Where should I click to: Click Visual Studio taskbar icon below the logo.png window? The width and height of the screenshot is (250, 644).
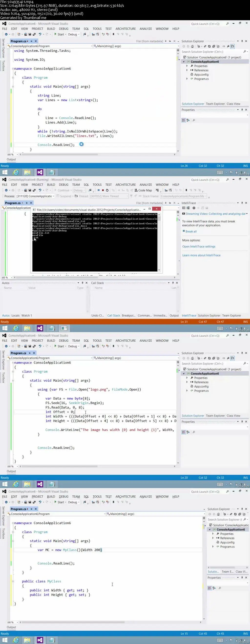click(40, 484)
